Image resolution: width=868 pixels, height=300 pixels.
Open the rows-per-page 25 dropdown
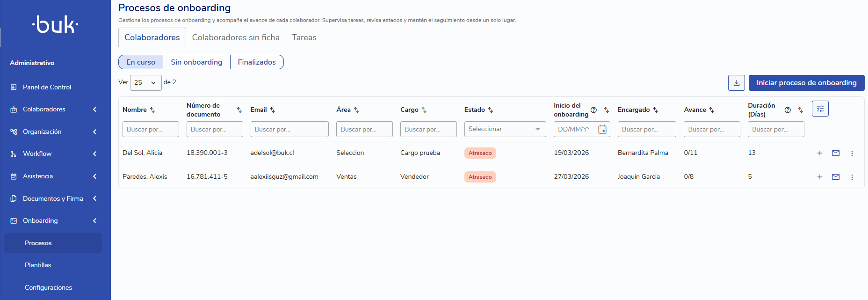click(145, 83)
